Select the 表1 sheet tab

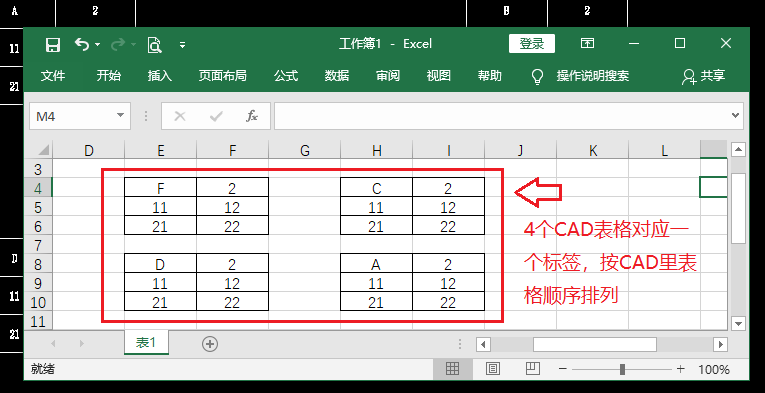tap(146, 342)
